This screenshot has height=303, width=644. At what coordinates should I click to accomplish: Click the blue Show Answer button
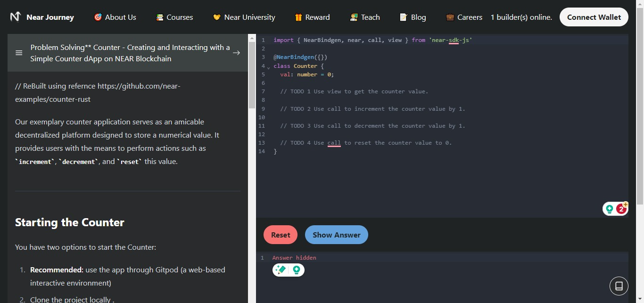[x=337, y=235]
